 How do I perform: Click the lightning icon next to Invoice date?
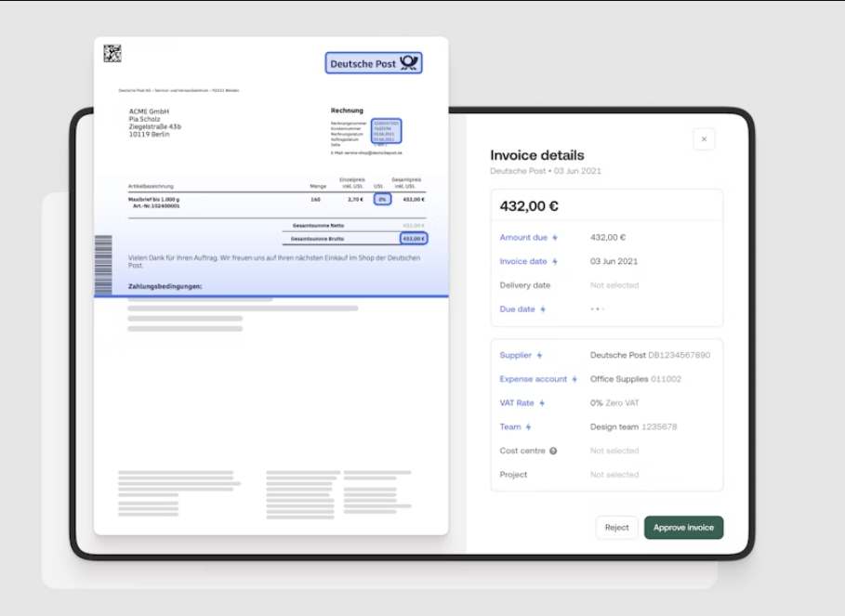click(555, 261)
